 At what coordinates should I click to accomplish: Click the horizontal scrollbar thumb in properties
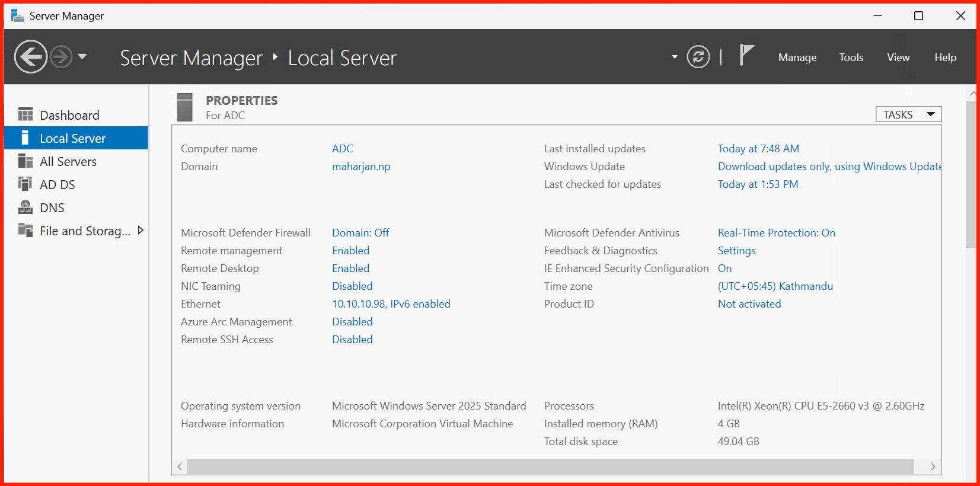point(551,466)
